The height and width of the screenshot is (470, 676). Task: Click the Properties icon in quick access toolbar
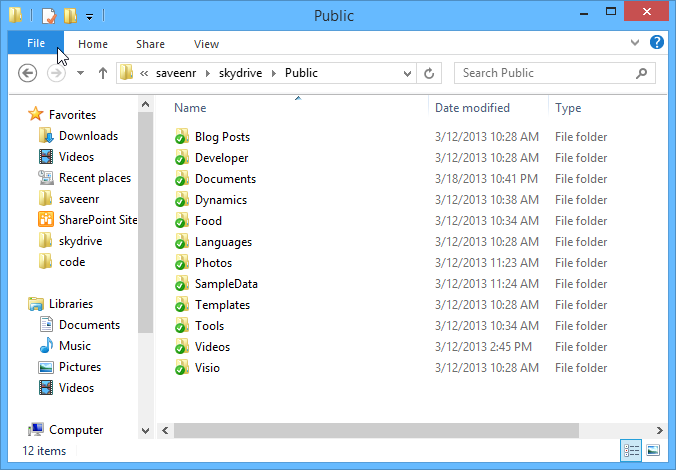tap(47, 16)
